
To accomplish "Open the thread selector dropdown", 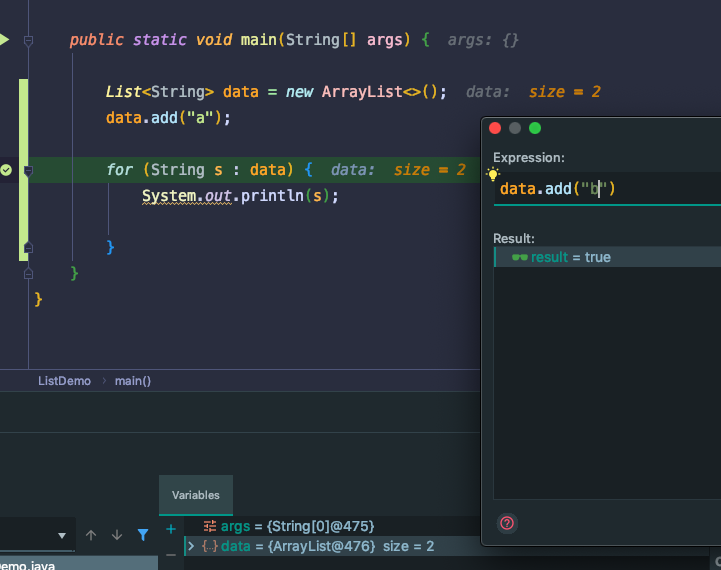I will coord(62,536).
